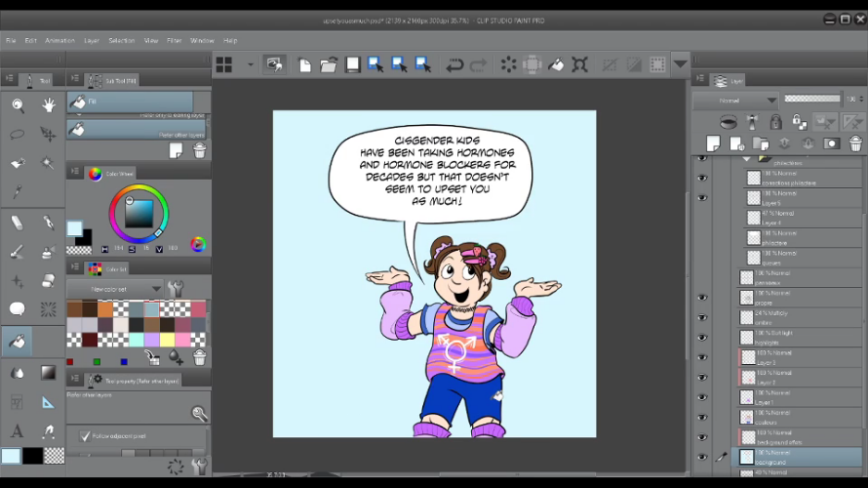The height and width of the screenshot is (488, 868).
Task: Click the yellow swatch in Color Set
Action: [167, 340]
